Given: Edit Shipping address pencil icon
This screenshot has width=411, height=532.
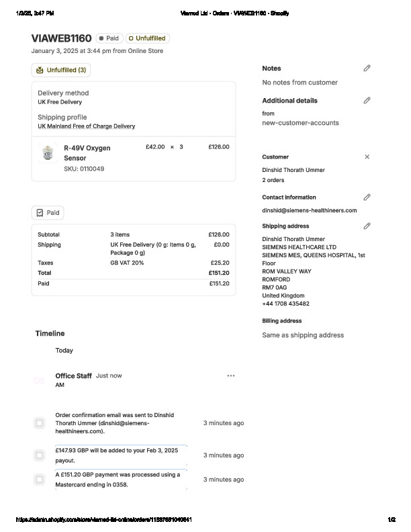Looking at the screenshot, I should [x=367, y=226].
